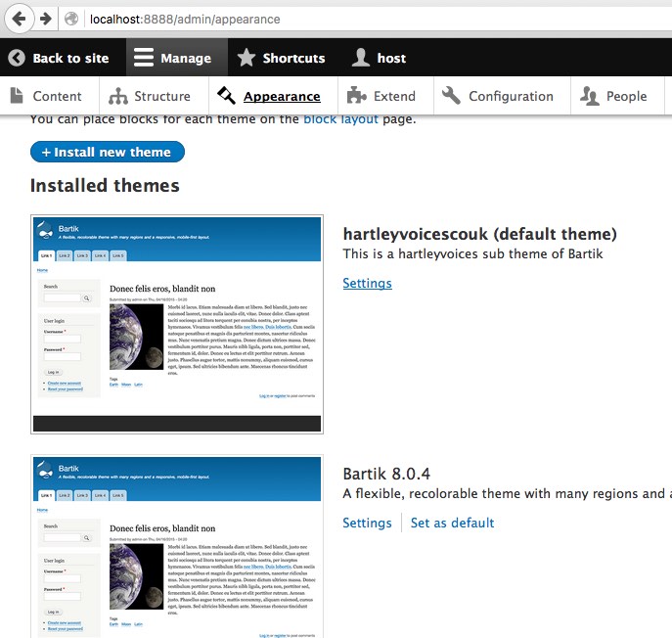672x638 pixels.
Task: Click the Bartik 8.0.4 theme screenshot
Action: click(x=177, y=546)
